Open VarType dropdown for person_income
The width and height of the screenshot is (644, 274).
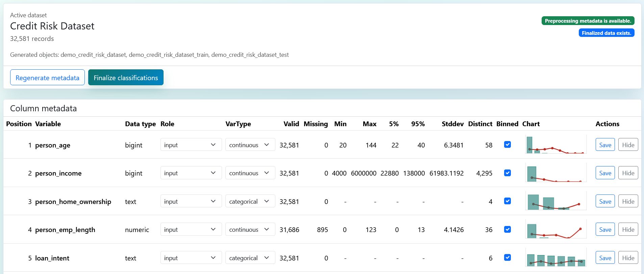[x=250, y=173]
